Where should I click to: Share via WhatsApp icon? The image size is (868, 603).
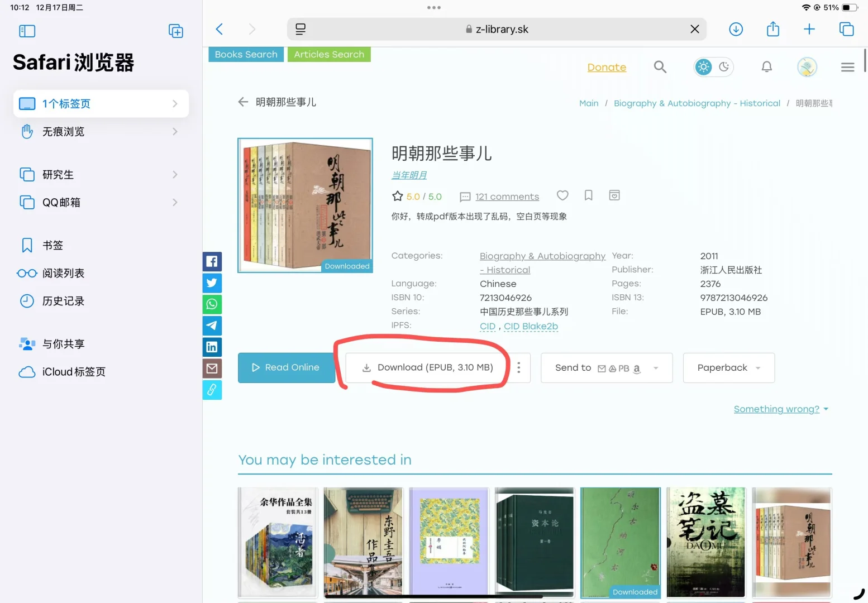click(212, 304)
